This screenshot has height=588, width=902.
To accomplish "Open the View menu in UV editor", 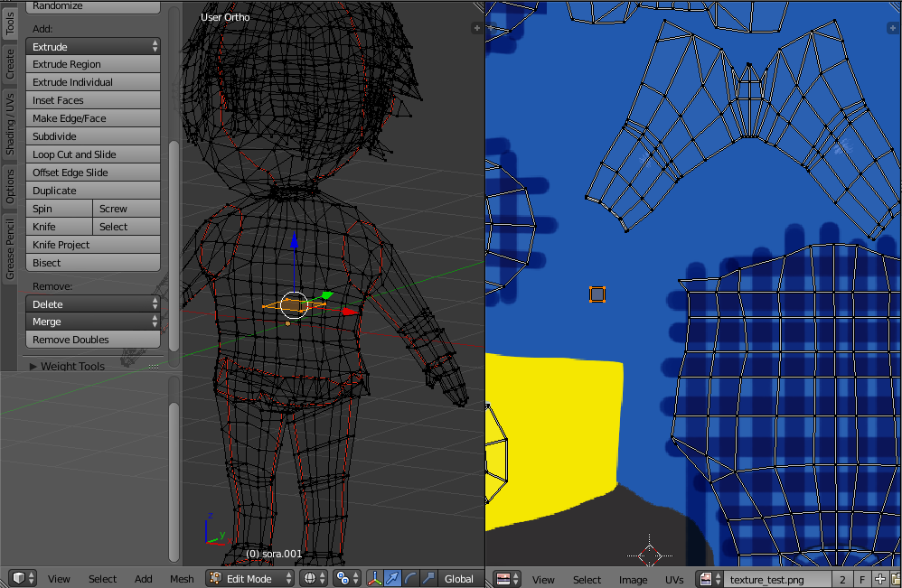I will tap(543, 579).
